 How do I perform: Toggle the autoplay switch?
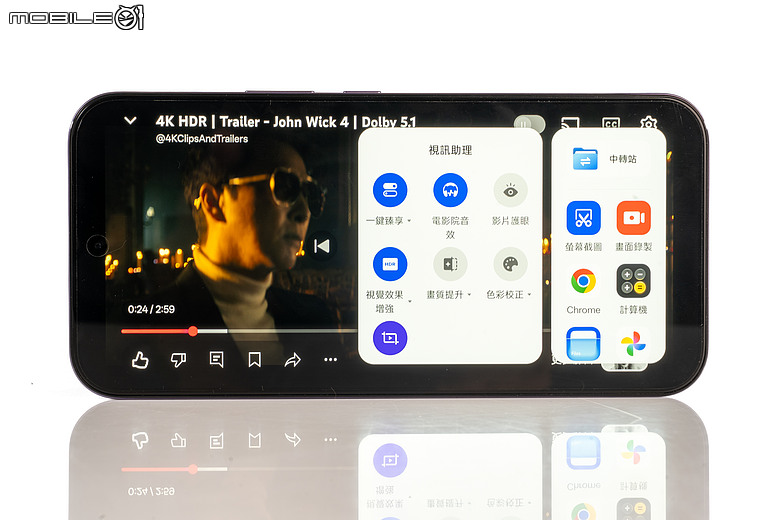tap(529, 124)
